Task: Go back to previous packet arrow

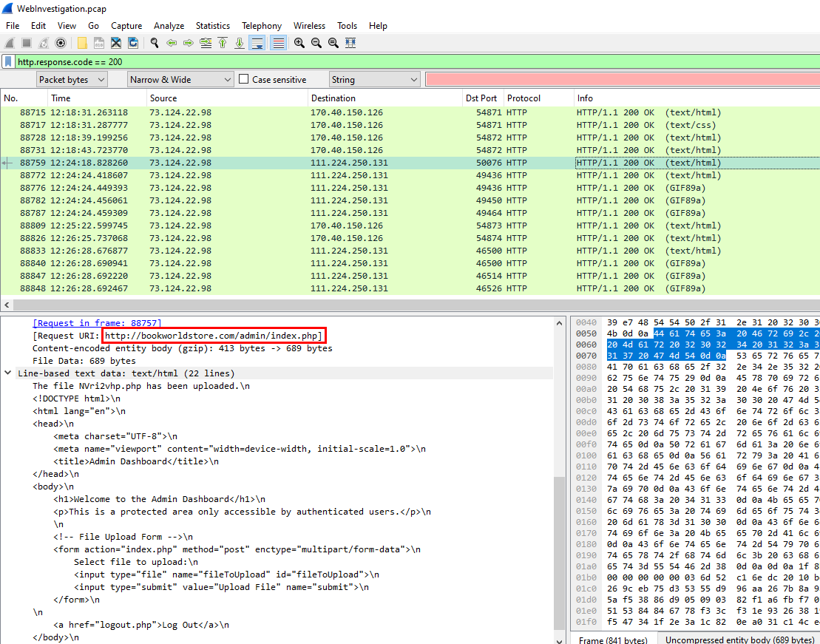Action: click(172, 43)
